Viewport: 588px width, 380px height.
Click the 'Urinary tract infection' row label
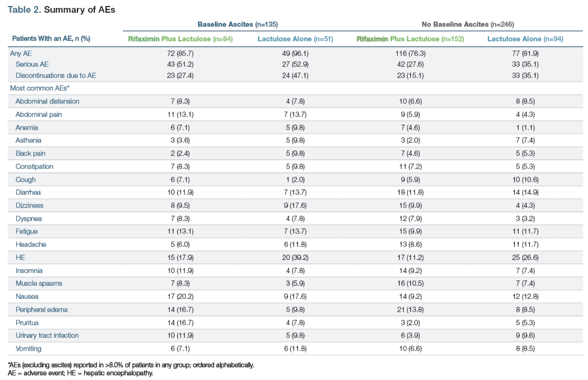(47, 335)
